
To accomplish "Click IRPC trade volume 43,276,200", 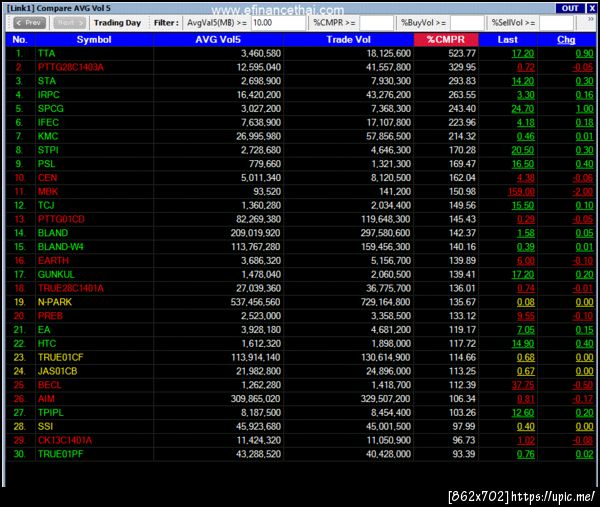I will (388, 95).
